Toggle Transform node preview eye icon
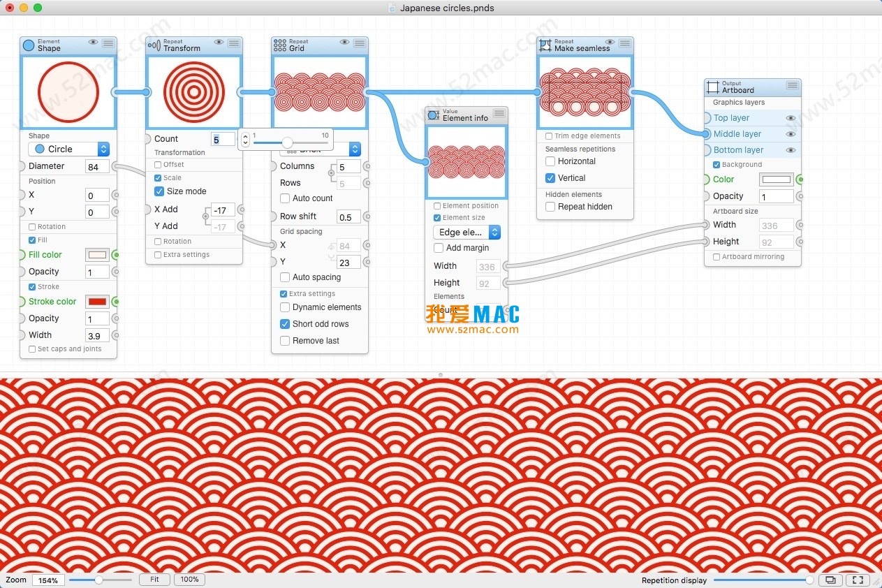 [219, 43]
